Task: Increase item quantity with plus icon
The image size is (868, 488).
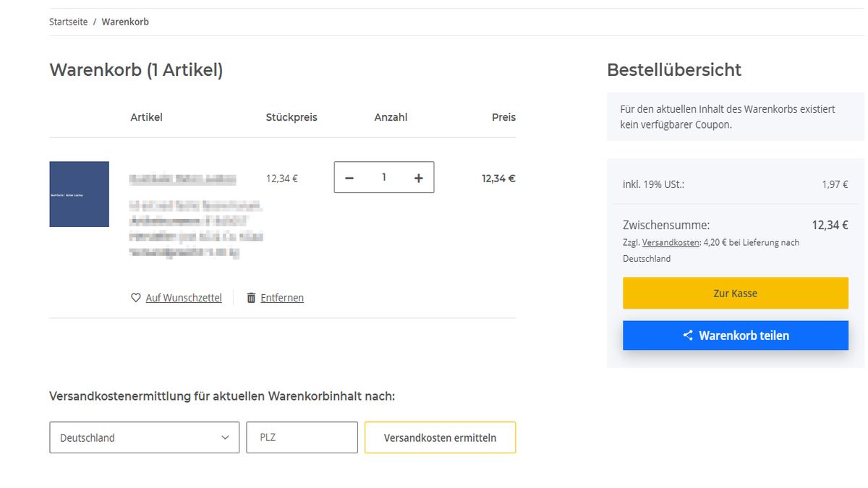Action: coord(418,178)
